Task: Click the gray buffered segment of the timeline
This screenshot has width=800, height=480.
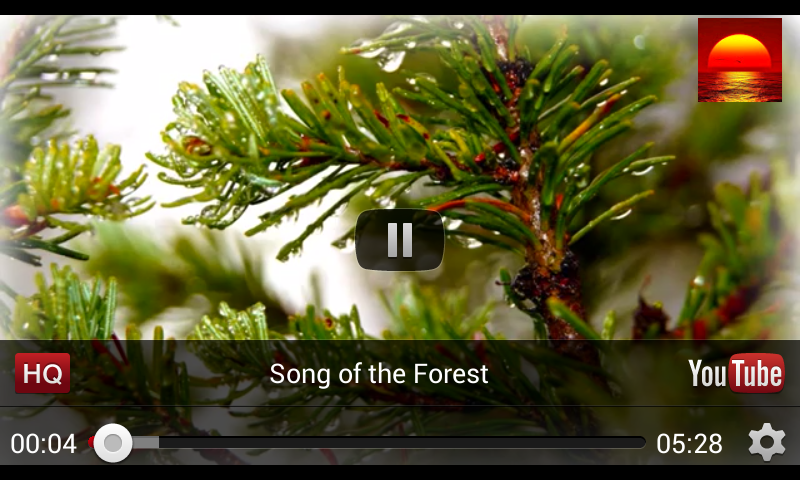Action: (145, 443)
